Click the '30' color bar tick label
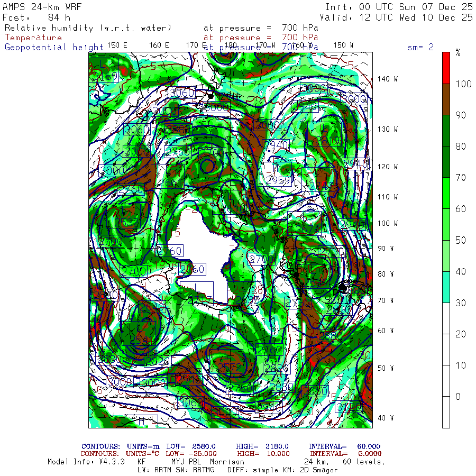476x476 pixels. [x=461, y=303]
